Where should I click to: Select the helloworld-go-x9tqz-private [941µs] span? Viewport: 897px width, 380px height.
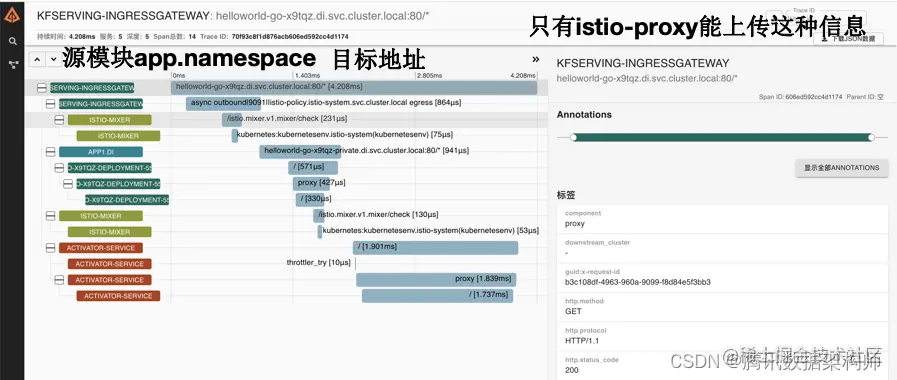300,151
